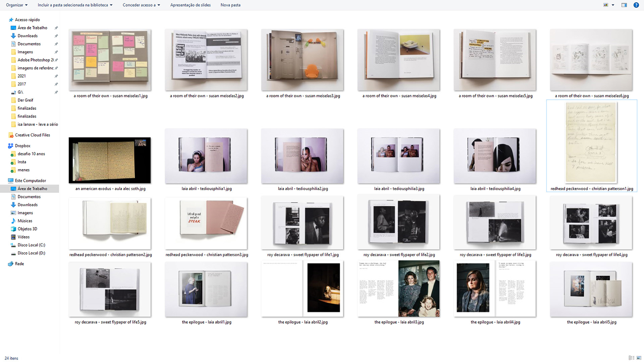Select the Rede network icon
Screen dimensions: 644x362
[11, 264]
